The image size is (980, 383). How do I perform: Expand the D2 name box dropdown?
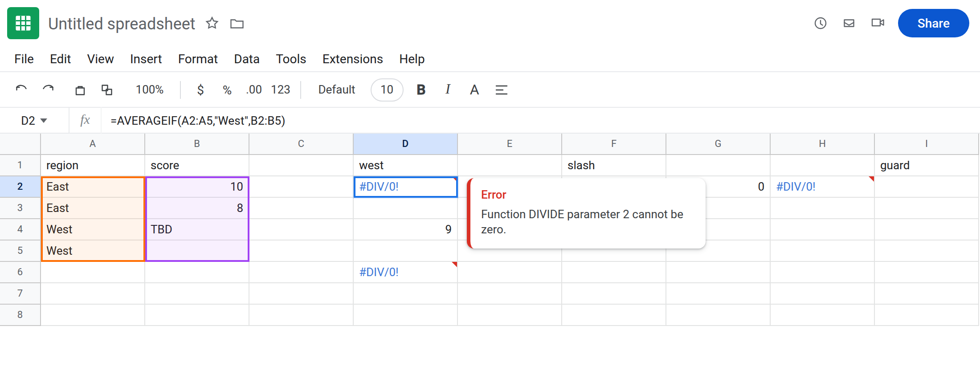44,121
